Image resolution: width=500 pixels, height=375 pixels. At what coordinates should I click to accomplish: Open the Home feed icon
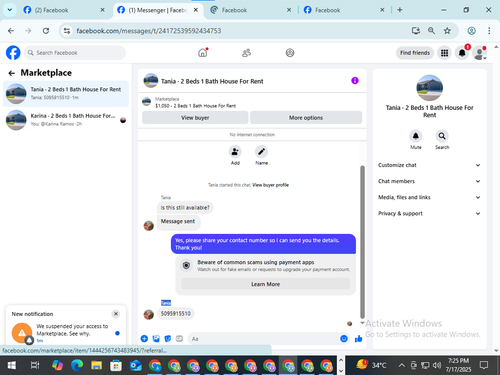(203, 53)
